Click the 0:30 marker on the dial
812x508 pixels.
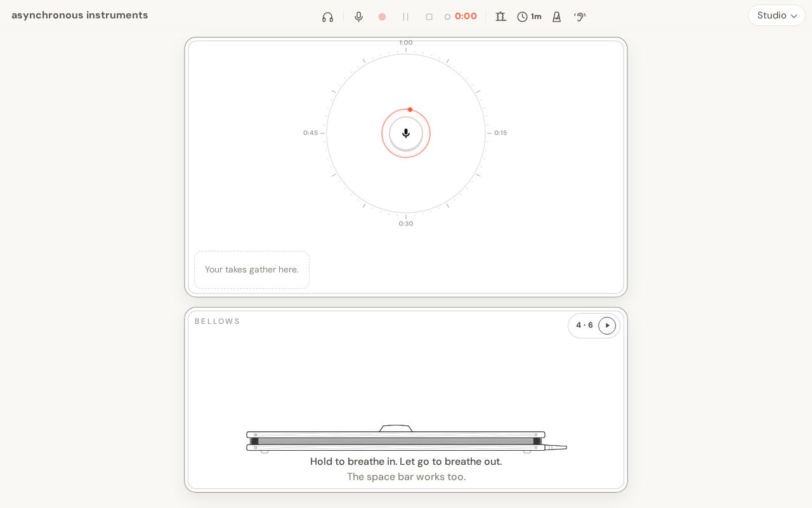click(406, 224)
